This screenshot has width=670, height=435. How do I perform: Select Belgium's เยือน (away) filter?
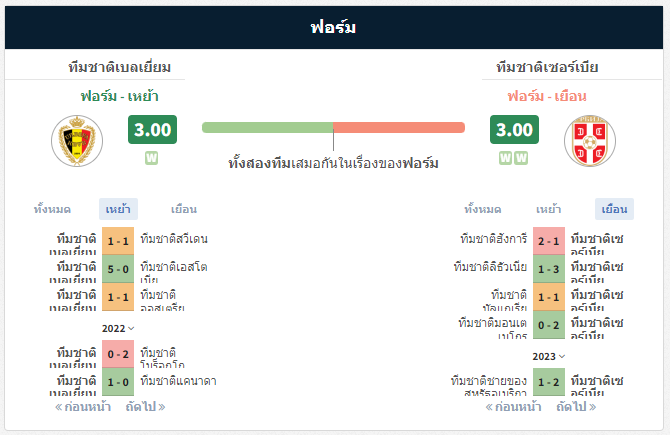coord(184,209)
